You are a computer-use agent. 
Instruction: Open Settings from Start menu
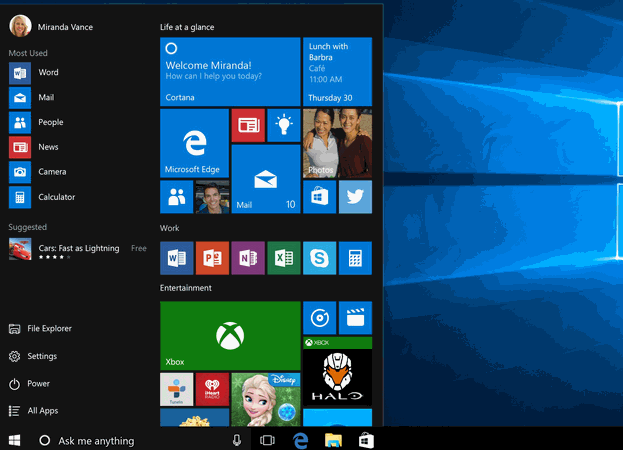tap(33, 356)
